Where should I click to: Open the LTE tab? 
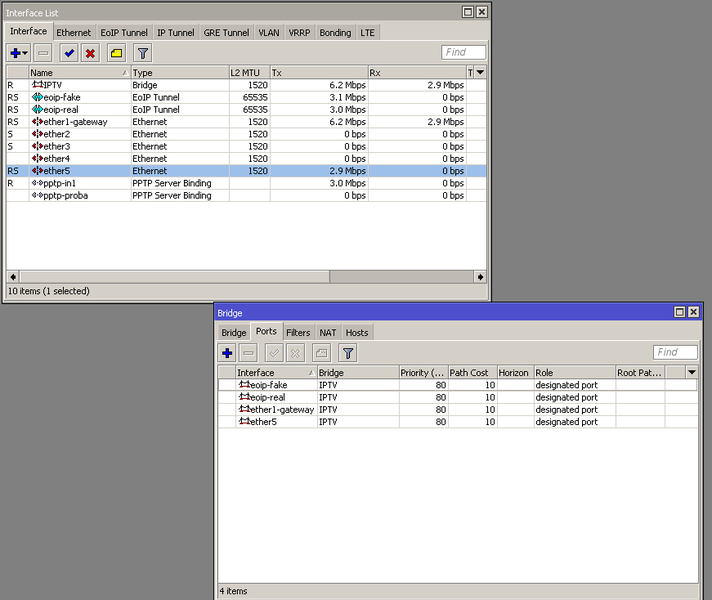pos(367,33)
